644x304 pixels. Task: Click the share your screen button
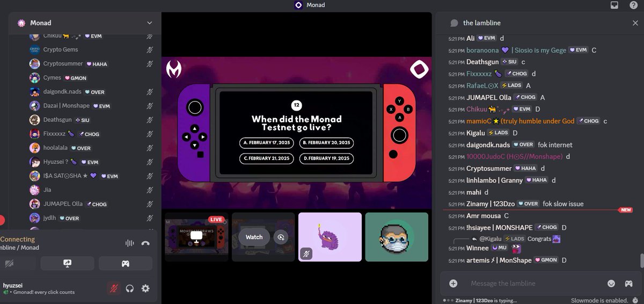click(x=67, y=263)
